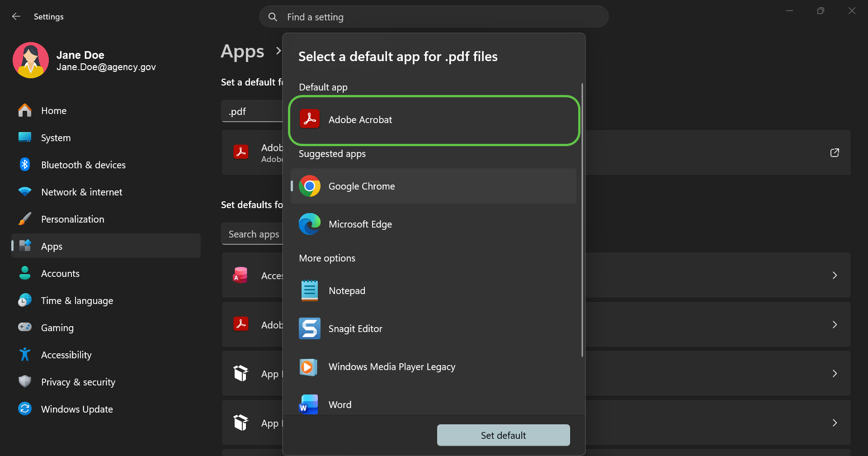The width and height of the screenshot is (868, 456).
Task: Select Apps in the sidebar
Action: (106, 246)
